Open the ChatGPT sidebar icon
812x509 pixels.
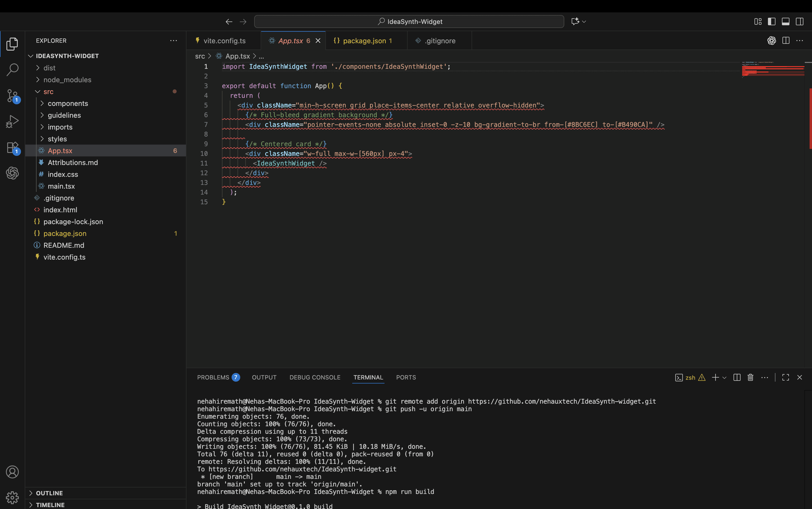pyautogui.click(x=12, y=173)
